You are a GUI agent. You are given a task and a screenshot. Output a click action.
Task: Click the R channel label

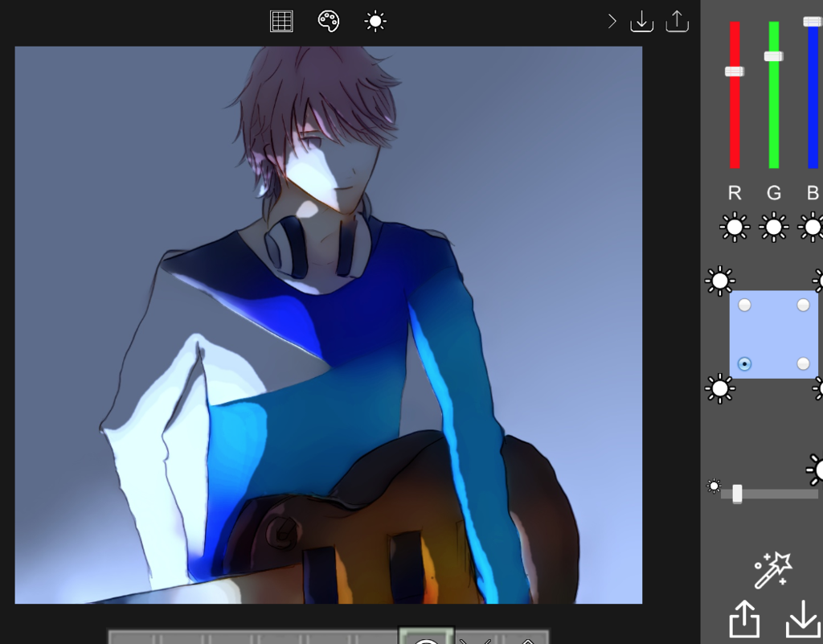tap(735, 193)
